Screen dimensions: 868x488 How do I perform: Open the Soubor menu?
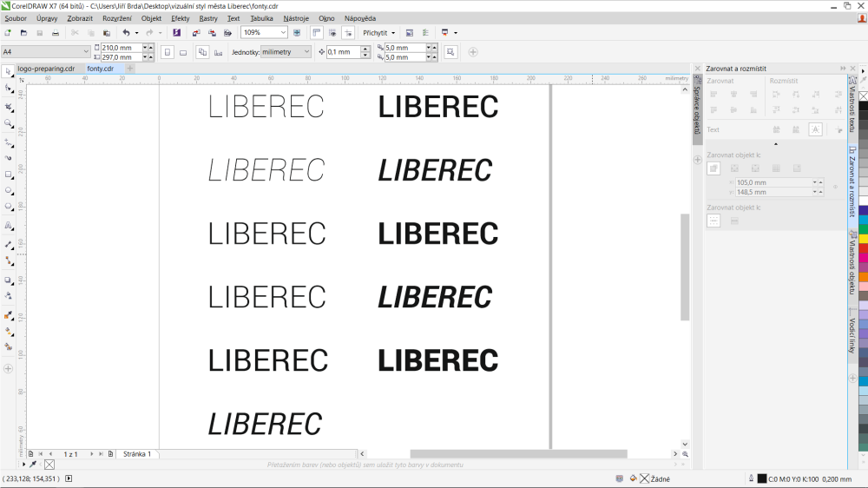[16, 18]
